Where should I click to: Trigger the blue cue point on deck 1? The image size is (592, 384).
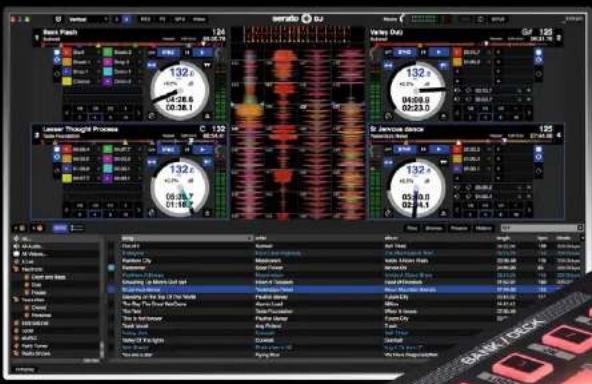tap(67, 71)
